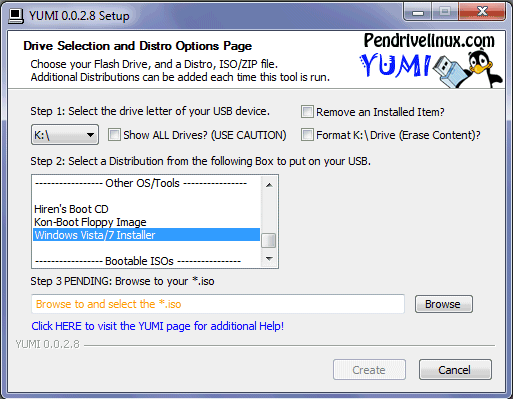Click the Cancel button
This screenshot has width=513, height=399.
(x=455, y=370)
